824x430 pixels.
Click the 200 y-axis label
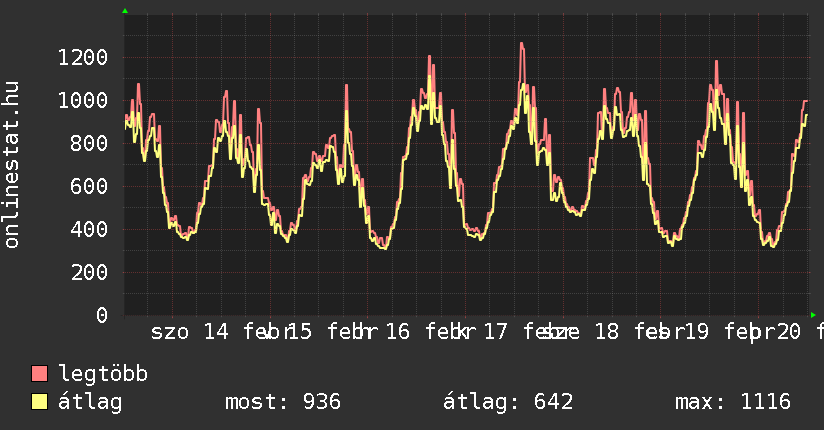(88, 272)
